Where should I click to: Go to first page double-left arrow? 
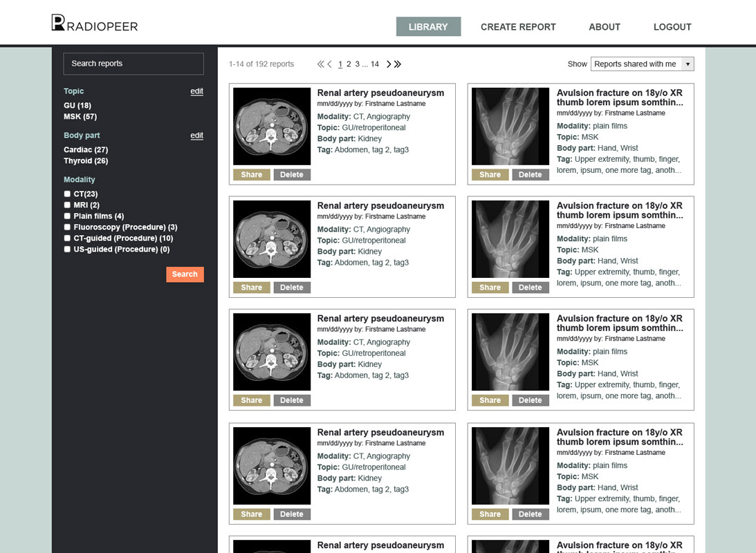click(x=321, y=64)
